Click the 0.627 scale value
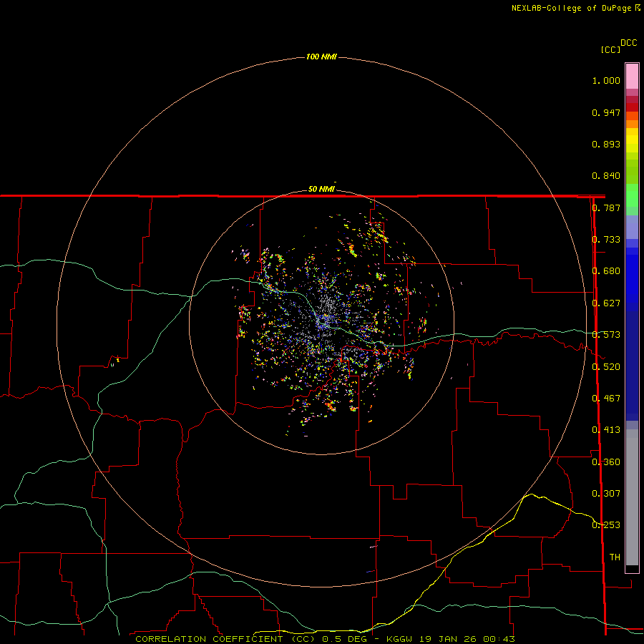Screen dimensions: 644x644 click(x=606, y=303)
